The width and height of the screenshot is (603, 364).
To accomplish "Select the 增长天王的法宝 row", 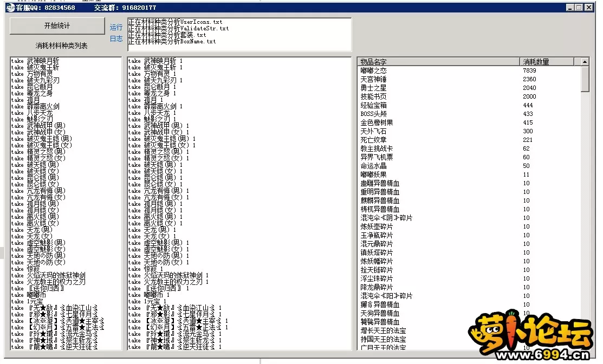I will [469, 330].
